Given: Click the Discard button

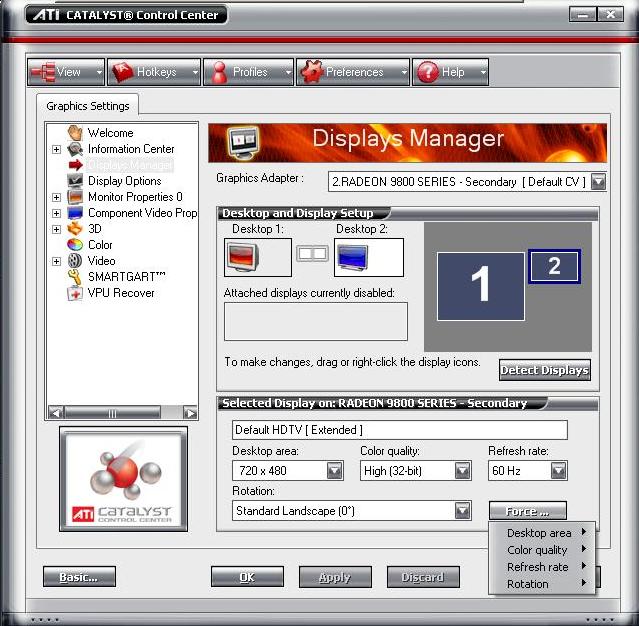Looking at the screenshot, I should coord(423,577).
